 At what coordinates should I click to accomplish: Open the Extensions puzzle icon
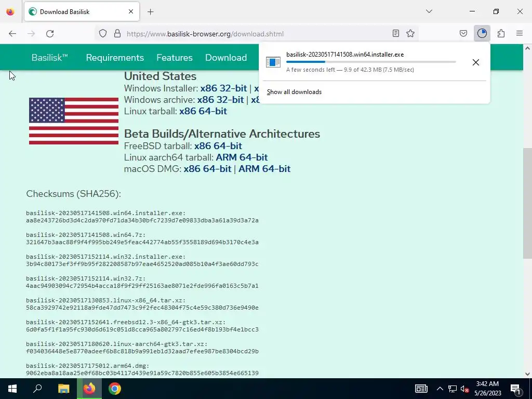pyautogui.click(x=501, y=33)
